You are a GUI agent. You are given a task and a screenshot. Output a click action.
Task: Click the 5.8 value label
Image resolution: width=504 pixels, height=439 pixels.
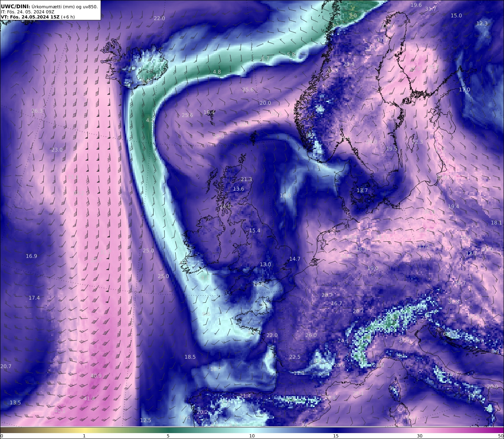tap(291, 54)
